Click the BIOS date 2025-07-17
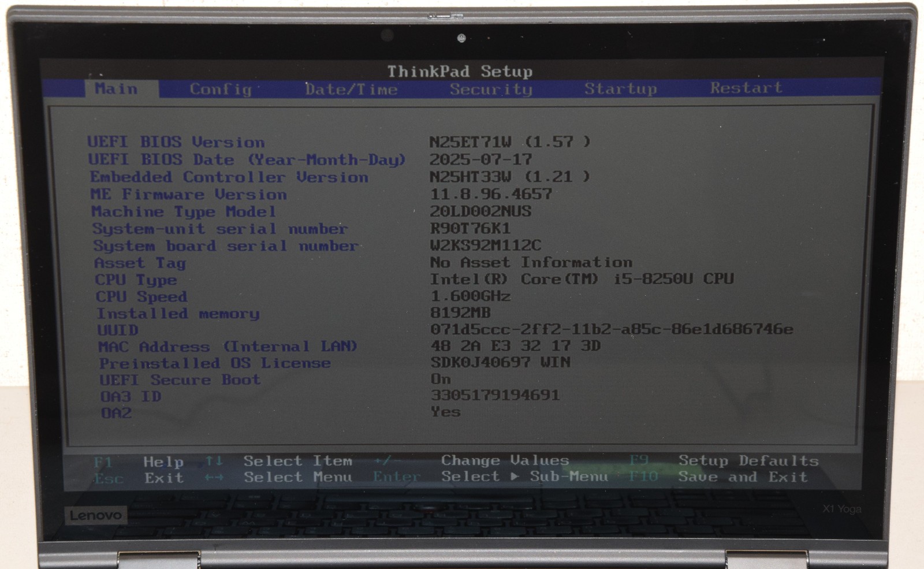This screenshot has height=569, width=924. 480,159
